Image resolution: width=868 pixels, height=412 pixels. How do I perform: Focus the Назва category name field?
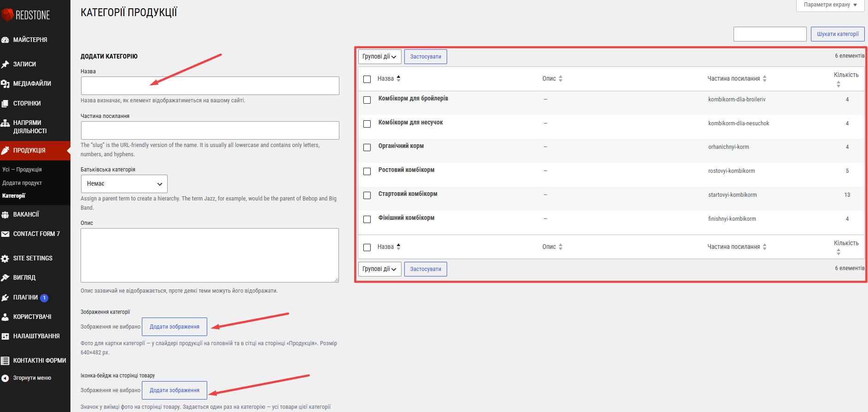210,86
